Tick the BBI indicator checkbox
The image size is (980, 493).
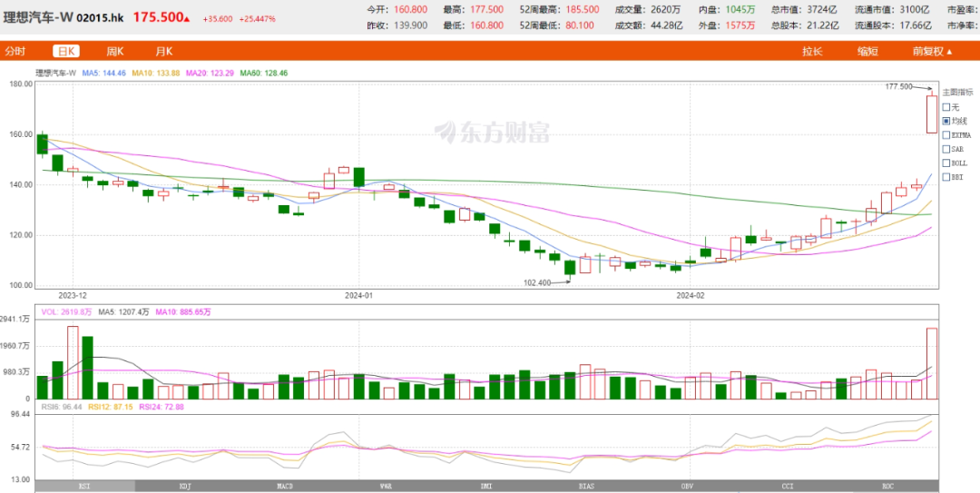coord(946,176)
